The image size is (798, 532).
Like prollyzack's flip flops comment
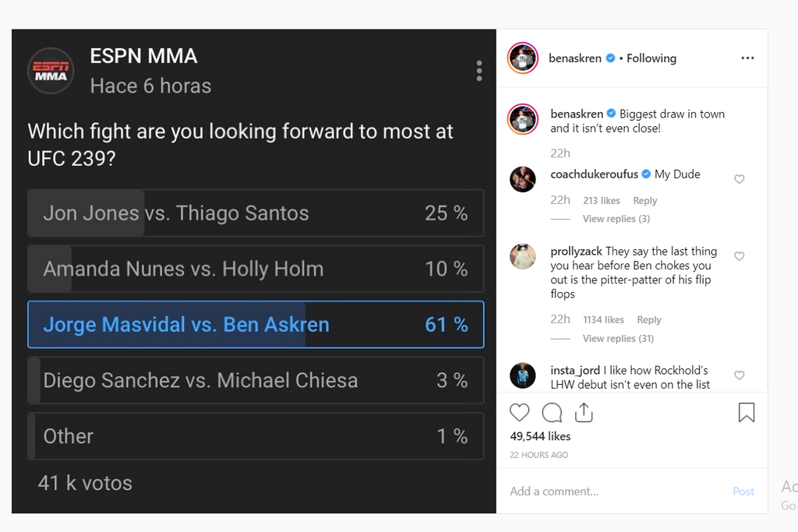point(740,256)
